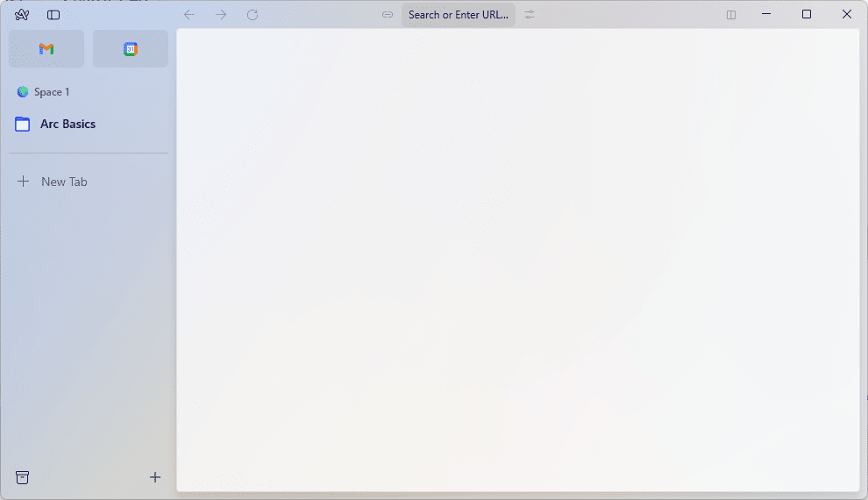Copy the page link icon
Screen dimensions: 868x500
click(x=388, y=15)
